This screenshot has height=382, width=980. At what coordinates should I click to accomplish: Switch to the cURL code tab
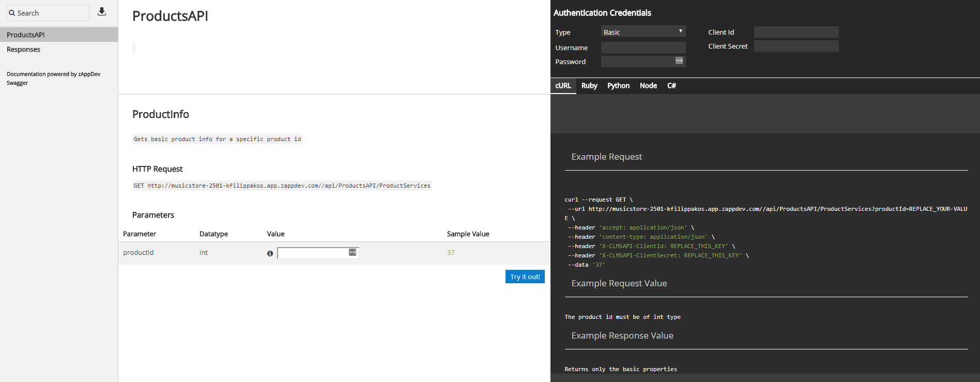pos(563,86)
